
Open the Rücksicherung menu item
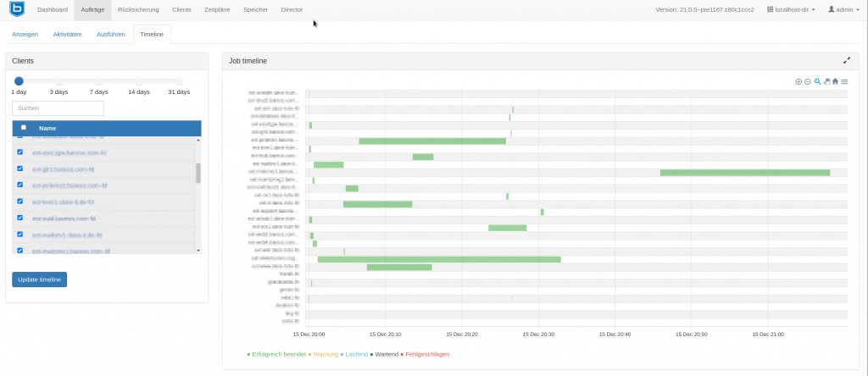point(138,9)
